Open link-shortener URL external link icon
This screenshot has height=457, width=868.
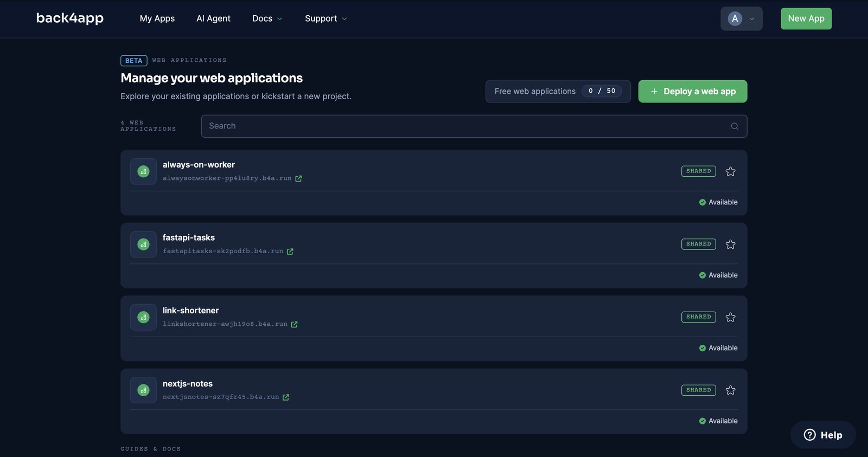294,324
